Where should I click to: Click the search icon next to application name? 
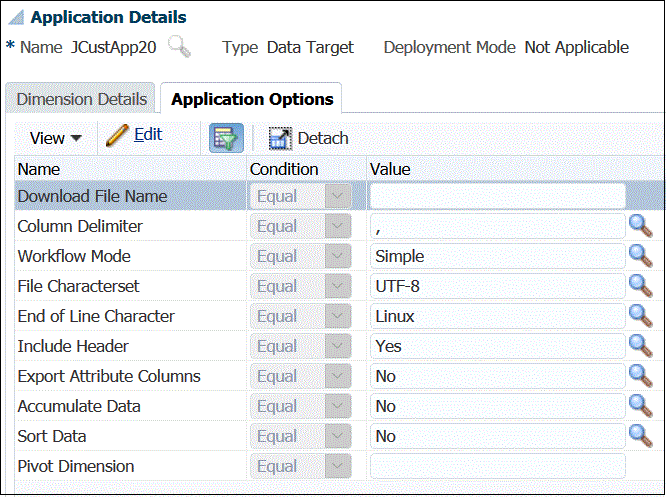coord(179,46)
